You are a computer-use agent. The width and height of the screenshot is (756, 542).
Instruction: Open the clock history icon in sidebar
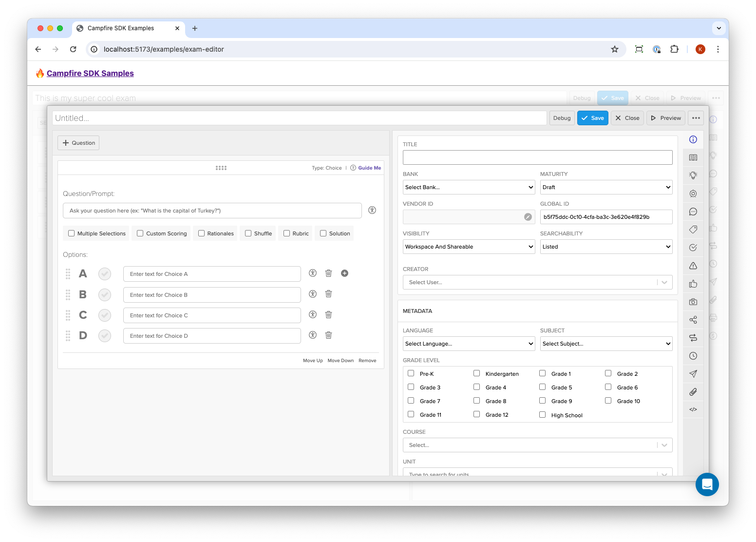(693, 356)
